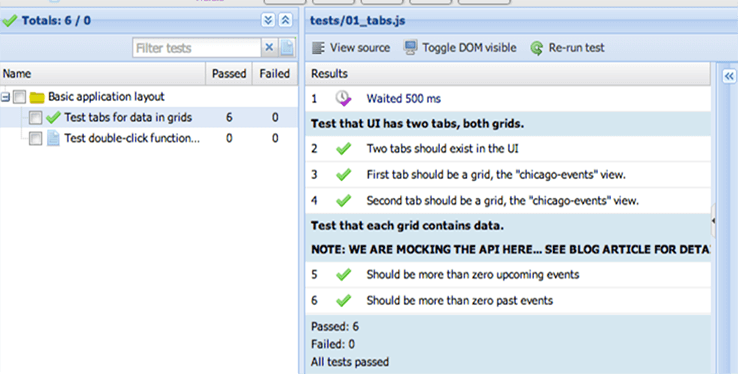This screenshot has width=738, height=374.
Task: Click the Re-run test button
Action: [x=568, y=48]
